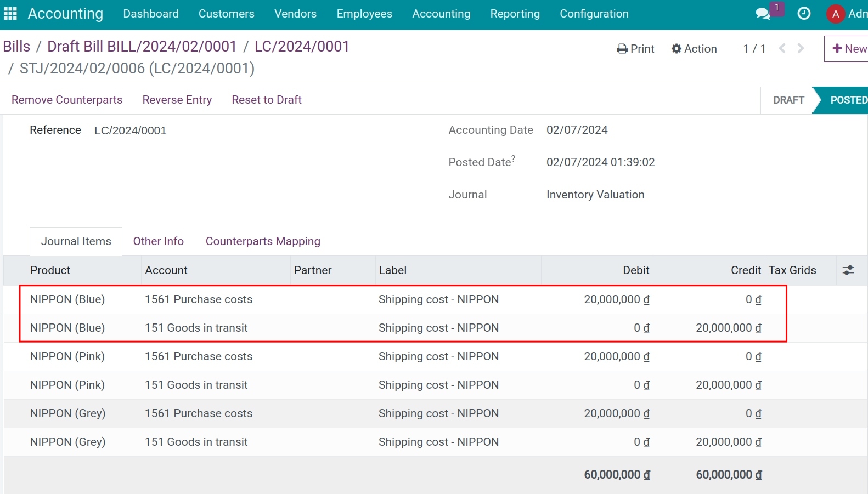The height and width of the screenshot is (494, 868).
Task: Click the total debit 60,000,000 ₫
Action: pos(617,475)
